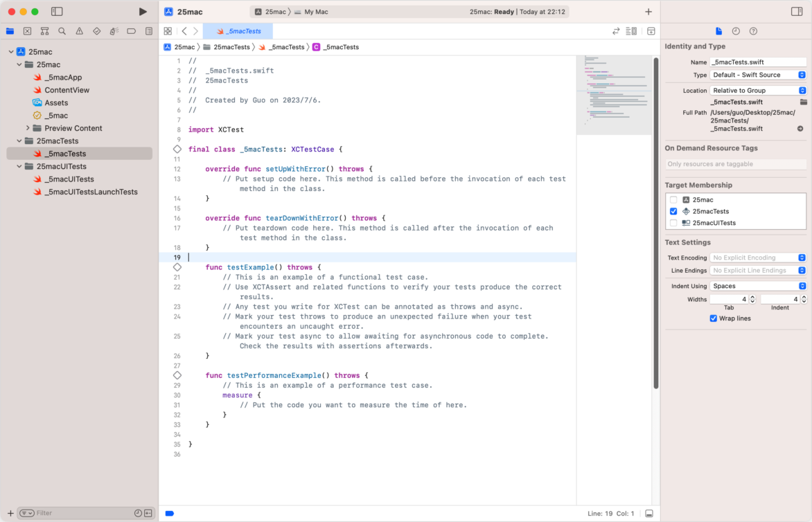Open the Issue navigator warning icon
Viewport: 812px width, 522px height.
coord(79,31)
